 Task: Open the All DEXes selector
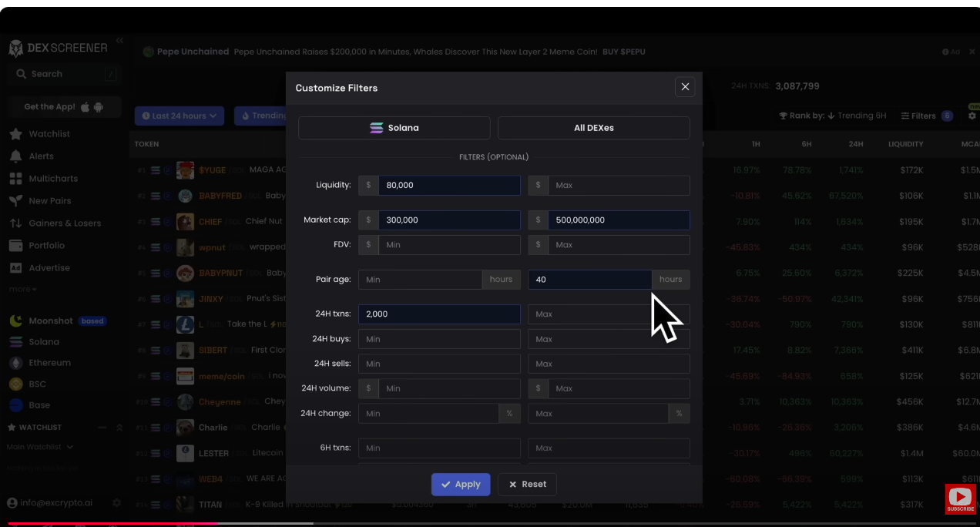click(593, 128)
